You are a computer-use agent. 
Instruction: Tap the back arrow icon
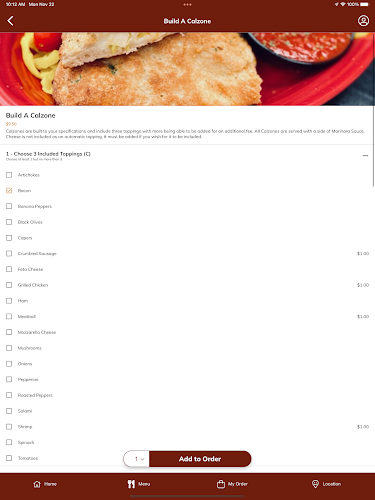pos(10,21)
